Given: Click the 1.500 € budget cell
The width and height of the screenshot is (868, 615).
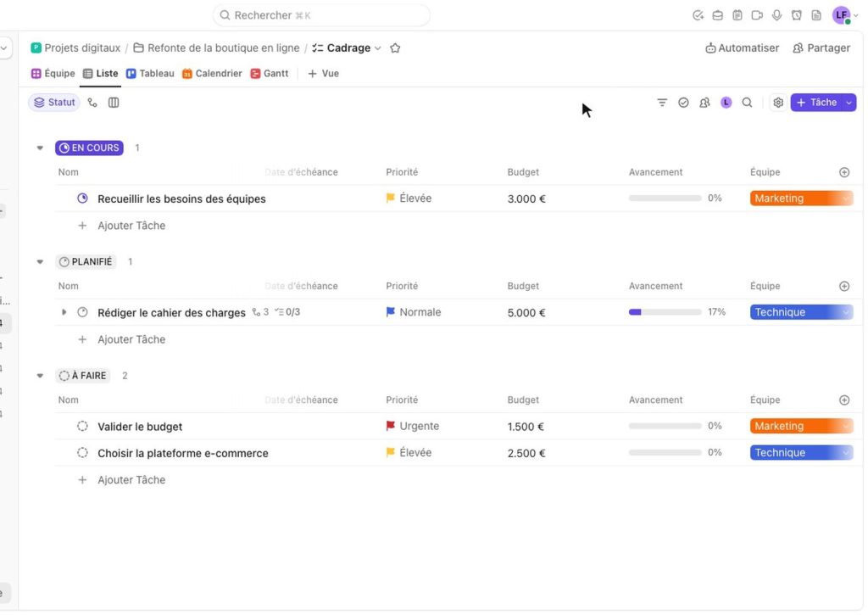Looking at the screenshot, I should tap(526, 427).
